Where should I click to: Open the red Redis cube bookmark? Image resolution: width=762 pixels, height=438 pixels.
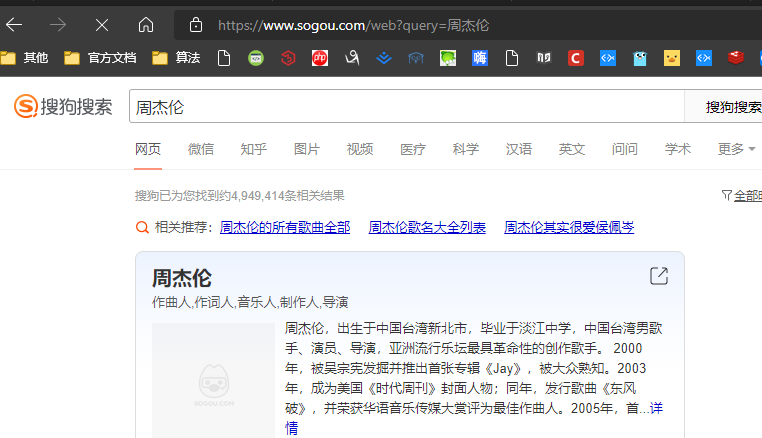[736, 58]
